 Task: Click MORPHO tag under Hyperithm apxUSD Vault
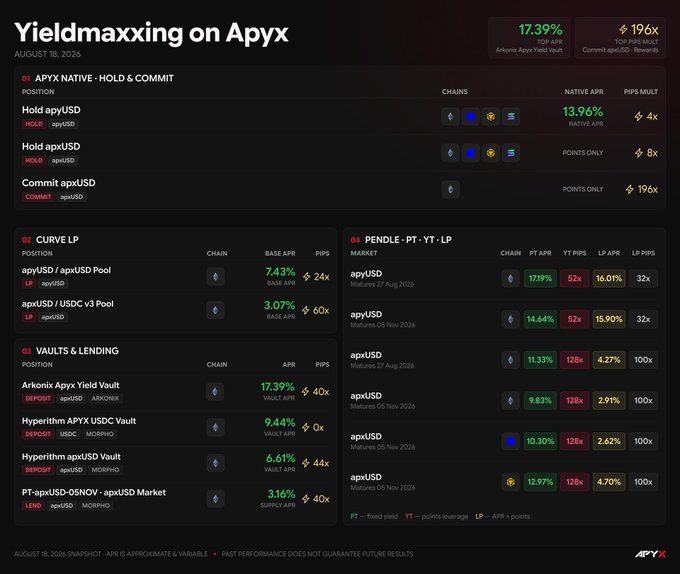[x=105, y=470]
